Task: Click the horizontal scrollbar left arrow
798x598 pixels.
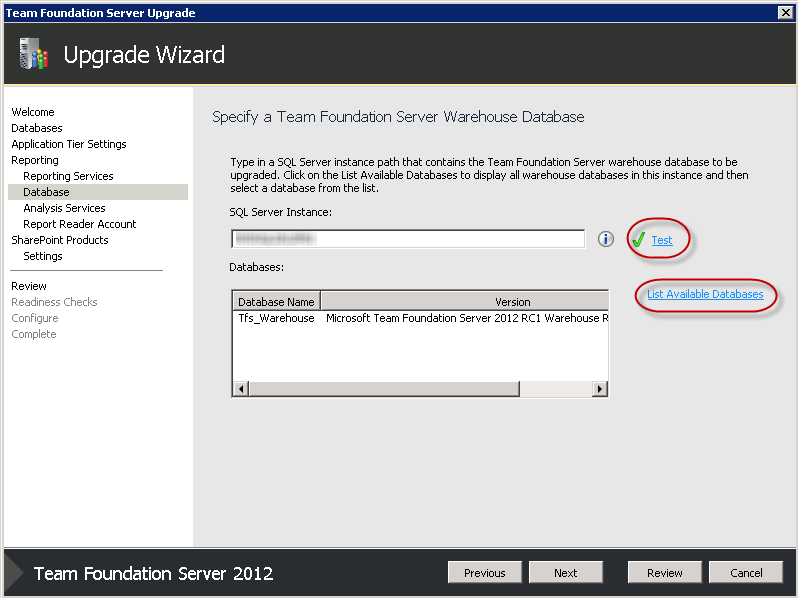Action: coord(241,389)
